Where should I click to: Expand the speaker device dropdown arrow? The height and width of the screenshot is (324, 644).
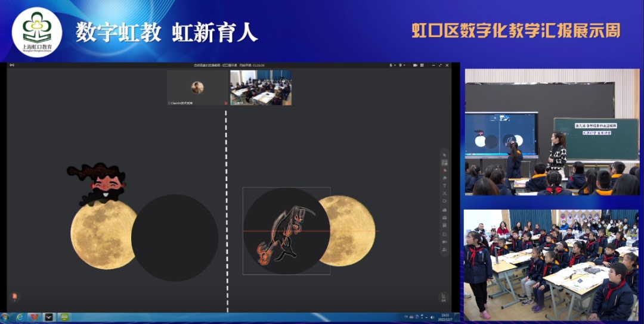pos(404,65)
